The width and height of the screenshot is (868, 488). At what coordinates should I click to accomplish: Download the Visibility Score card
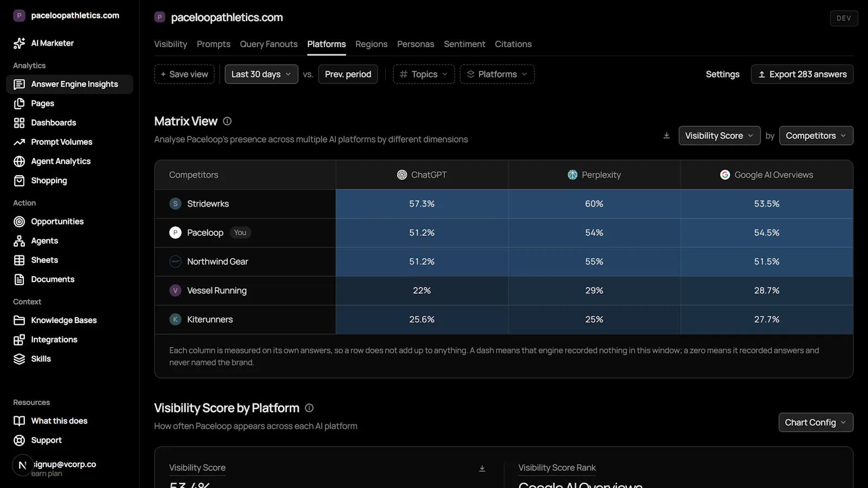point(482,468)
